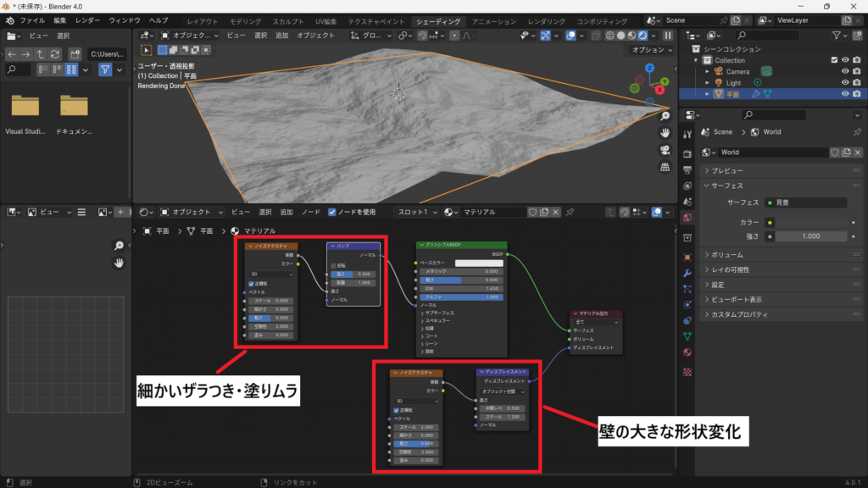Open the スロット1 material slot dropdown
The width and height of the screenshot is (868, 488).
click(419, 212)
